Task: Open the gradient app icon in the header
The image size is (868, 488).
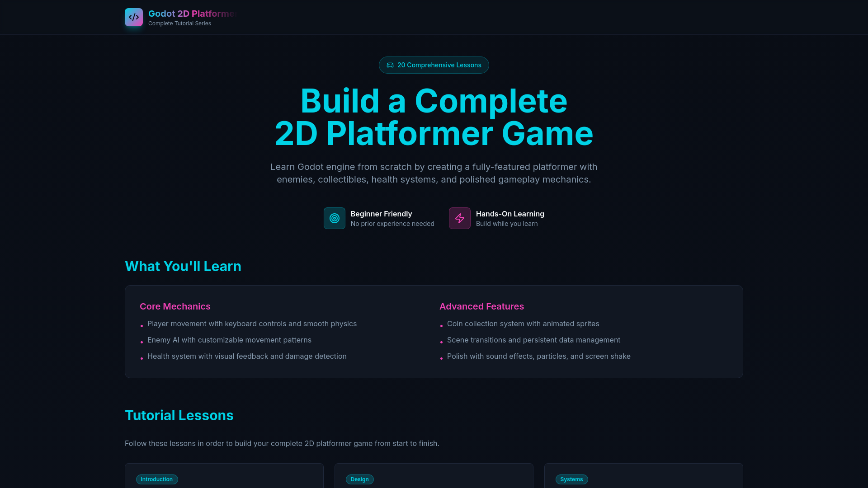Action: click(133, 17)
